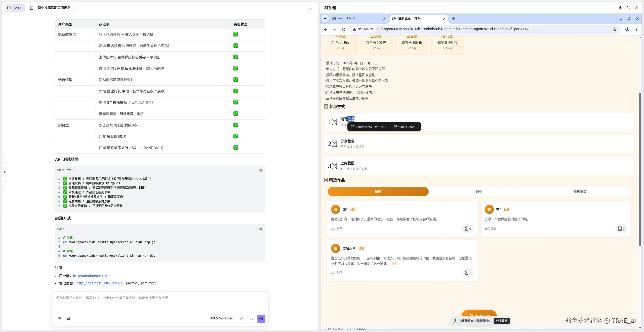Click the 张 avatar circle

coord(335,209)
